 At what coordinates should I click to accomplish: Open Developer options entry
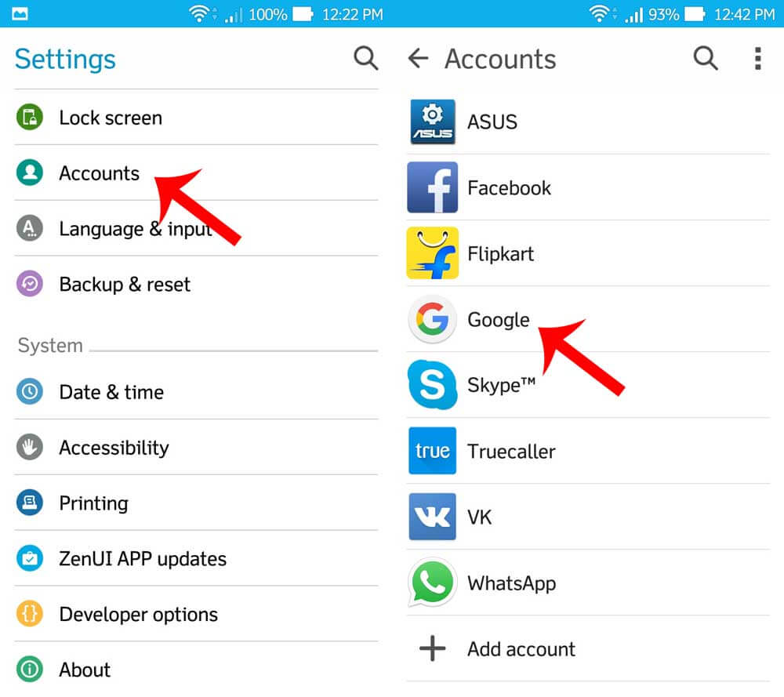138,615
